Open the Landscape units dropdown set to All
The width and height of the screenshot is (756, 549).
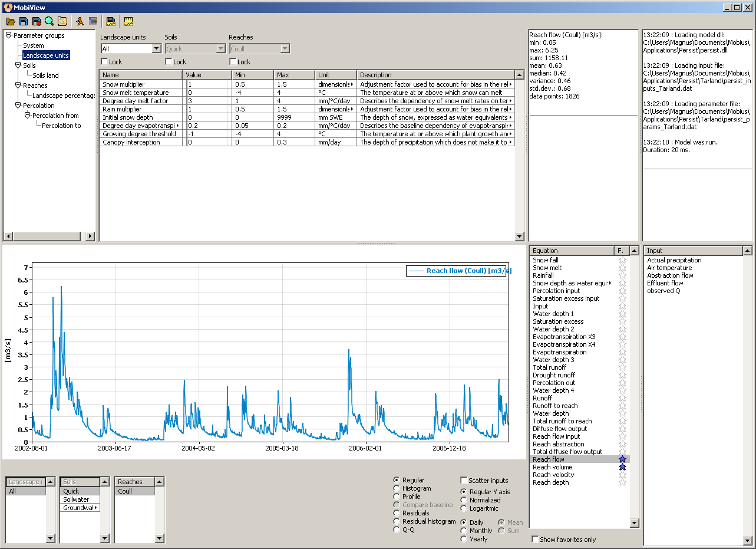pyautogui.click(x=156, y=49)
